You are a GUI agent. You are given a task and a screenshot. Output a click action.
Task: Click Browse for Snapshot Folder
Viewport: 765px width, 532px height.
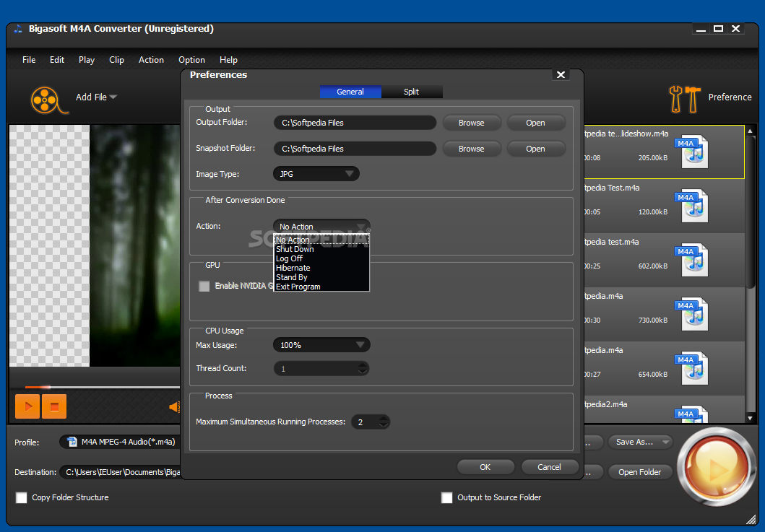471,149
